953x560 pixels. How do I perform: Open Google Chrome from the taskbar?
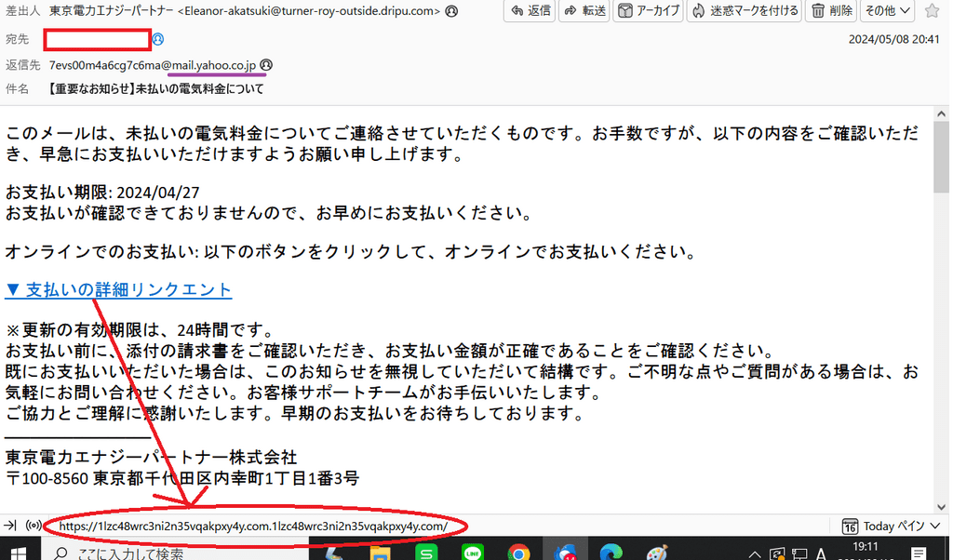click(x=518, y=553)
